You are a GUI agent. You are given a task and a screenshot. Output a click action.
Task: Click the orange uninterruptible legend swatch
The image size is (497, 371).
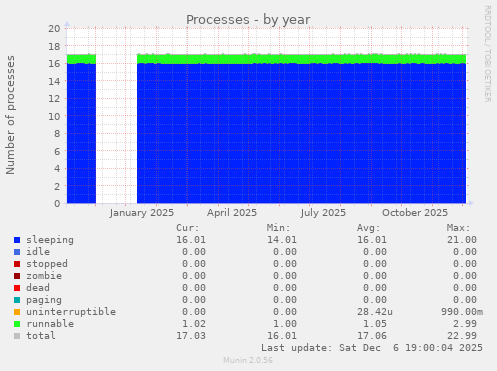17,312
